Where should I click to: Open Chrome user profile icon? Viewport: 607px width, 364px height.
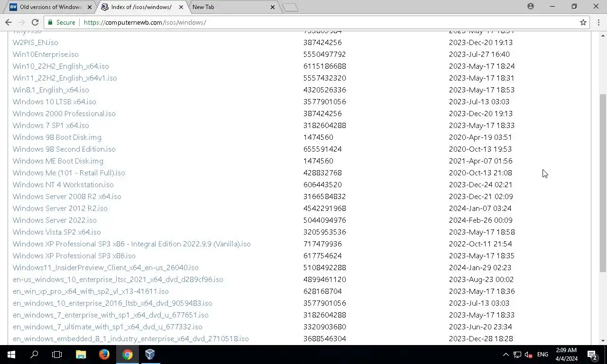[530, 6]
